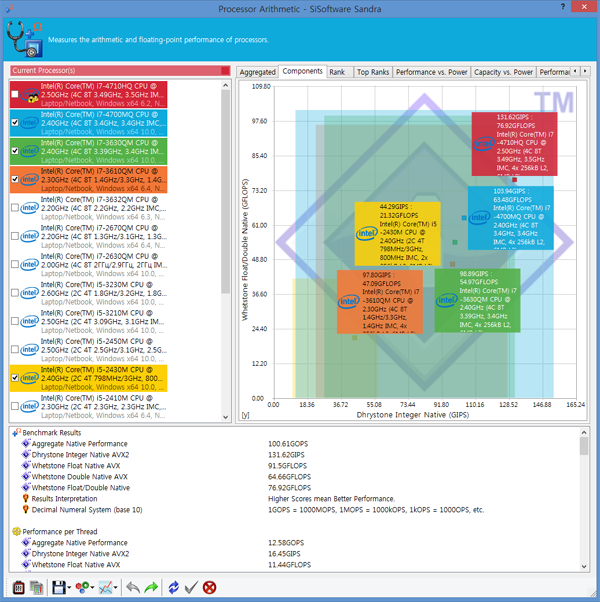Click Intel logo of i5-2450M list entry
The image size is (600, 602).
click(30, 349)
